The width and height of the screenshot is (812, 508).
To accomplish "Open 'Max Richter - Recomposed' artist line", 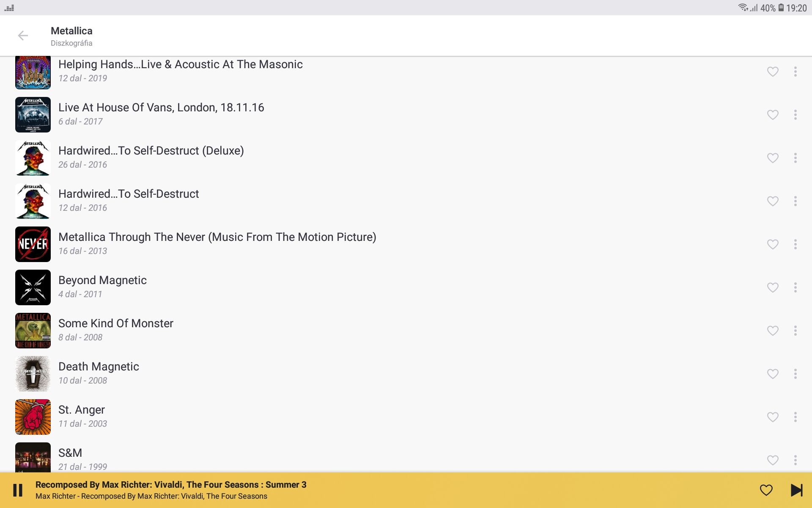I will coord(151,496).
